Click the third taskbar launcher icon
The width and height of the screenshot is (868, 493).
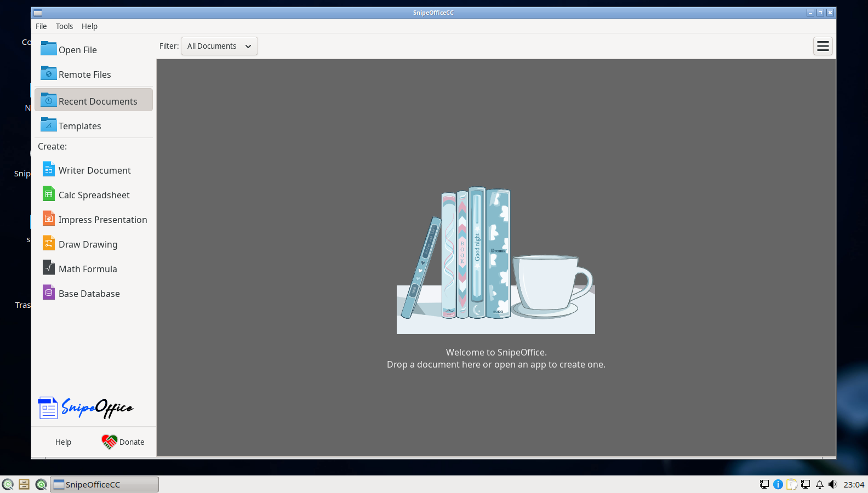(41, 484)
